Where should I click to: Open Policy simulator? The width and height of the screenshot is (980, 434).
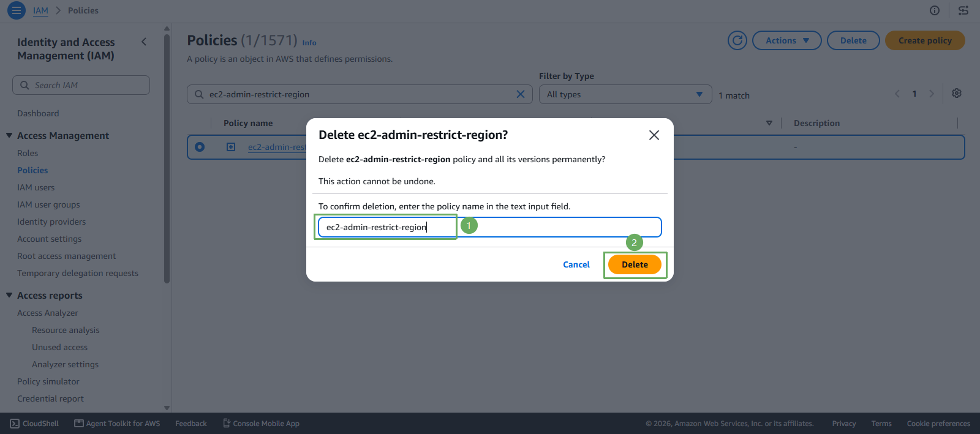[48, 381]
